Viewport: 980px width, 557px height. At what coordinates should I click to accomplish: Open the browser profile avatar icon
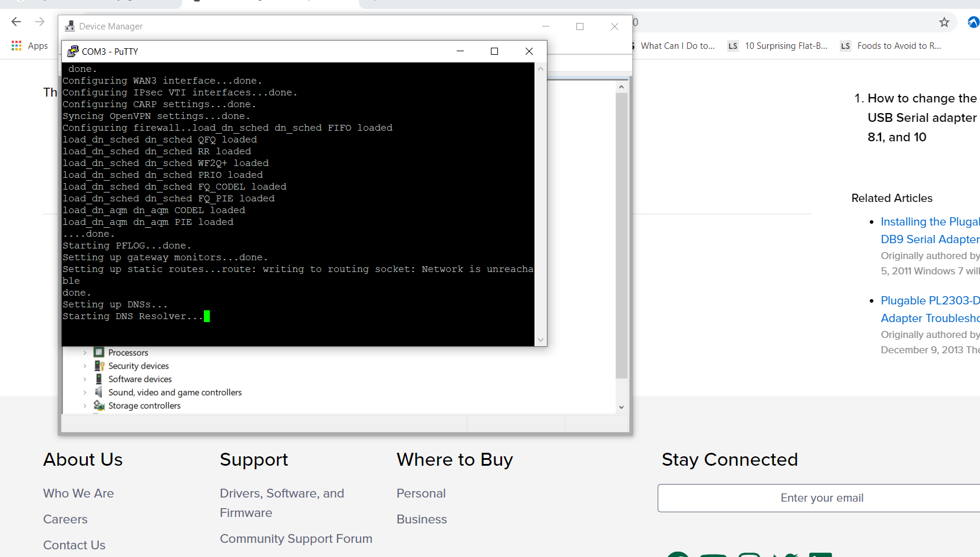tap(974, 22)
